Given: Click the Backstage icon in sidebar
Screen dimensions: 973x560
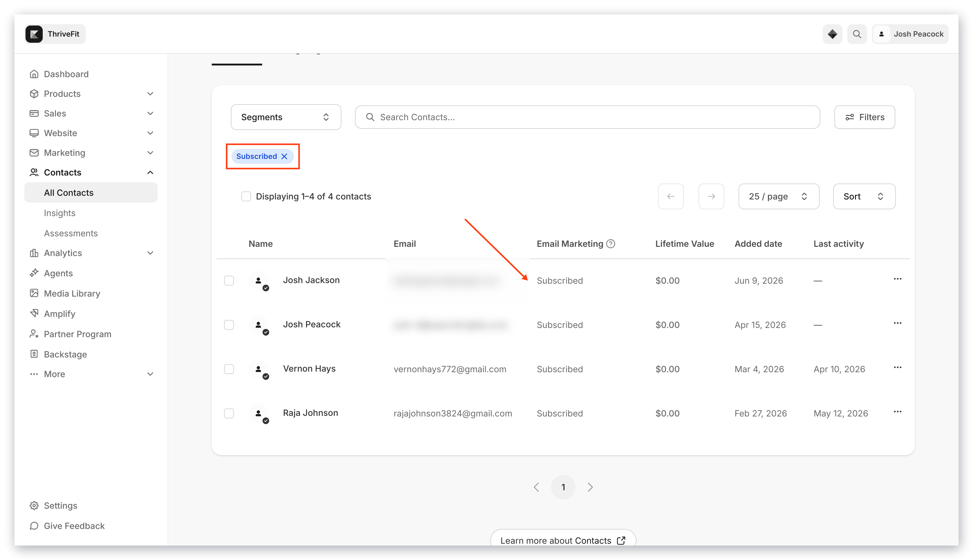Looking at the screenshot, I should (34, 354).
